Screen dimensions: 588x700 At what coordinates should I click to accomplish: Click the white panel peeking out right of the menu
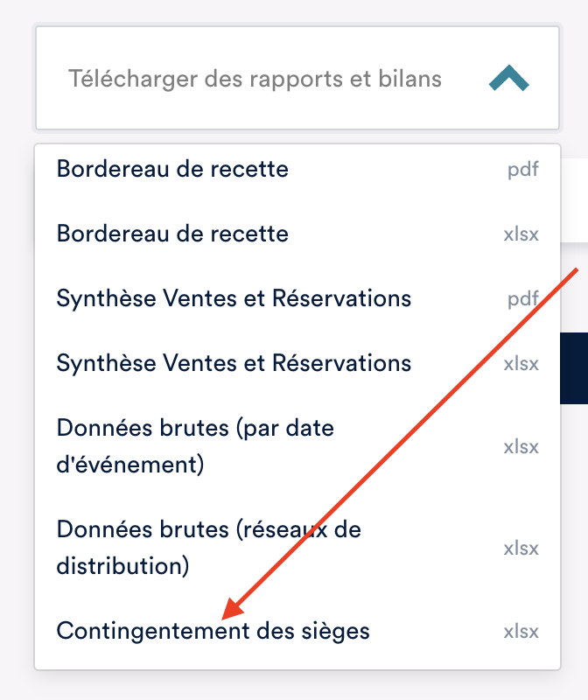[574, 201]
